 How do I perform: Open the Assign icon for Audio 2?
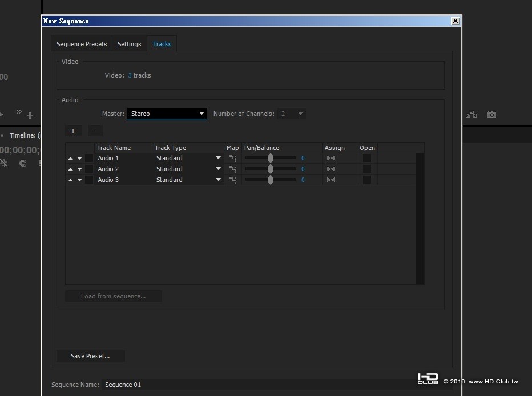coord(331,169)
